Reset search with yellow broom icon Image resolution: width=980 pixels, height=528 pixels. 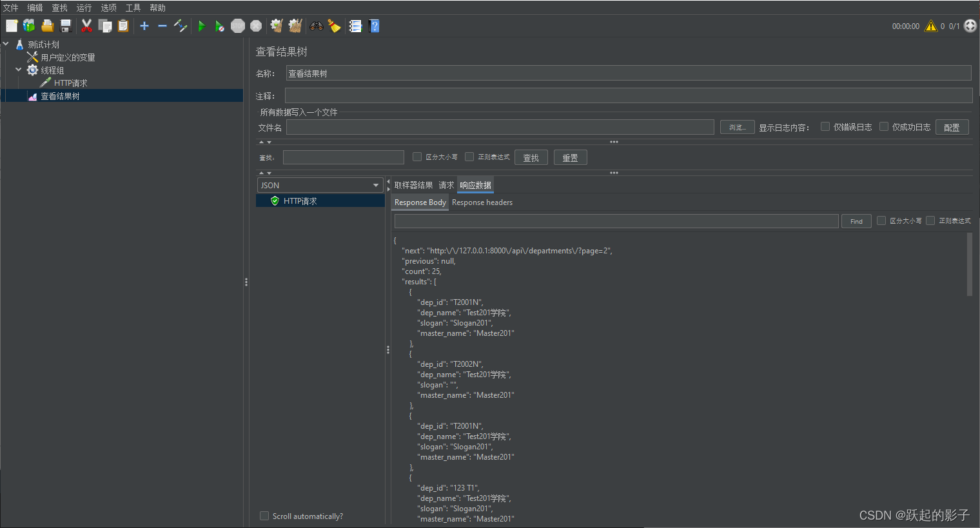click(x=334, y=26)
